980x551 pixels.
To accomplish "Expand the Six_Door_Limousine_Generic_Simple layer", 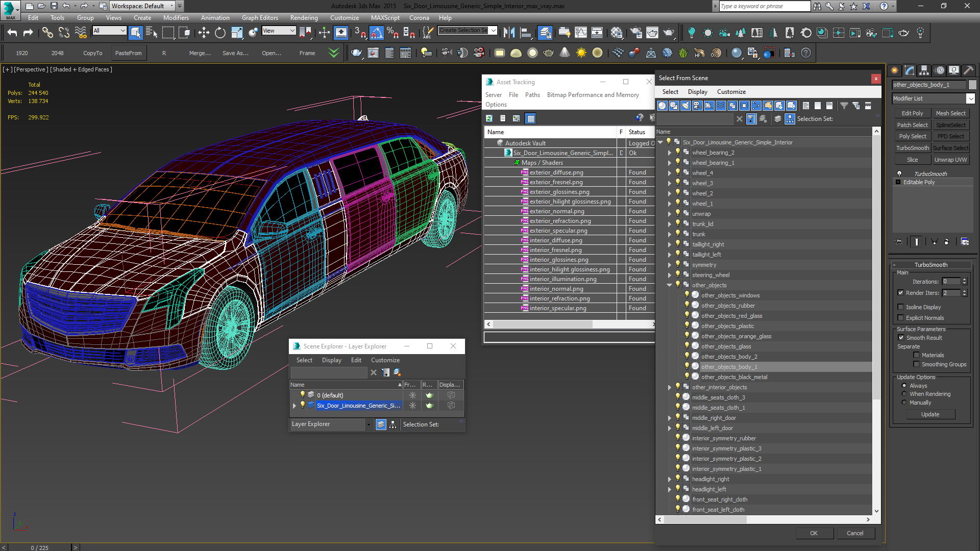I will click(x=293, y=405).
